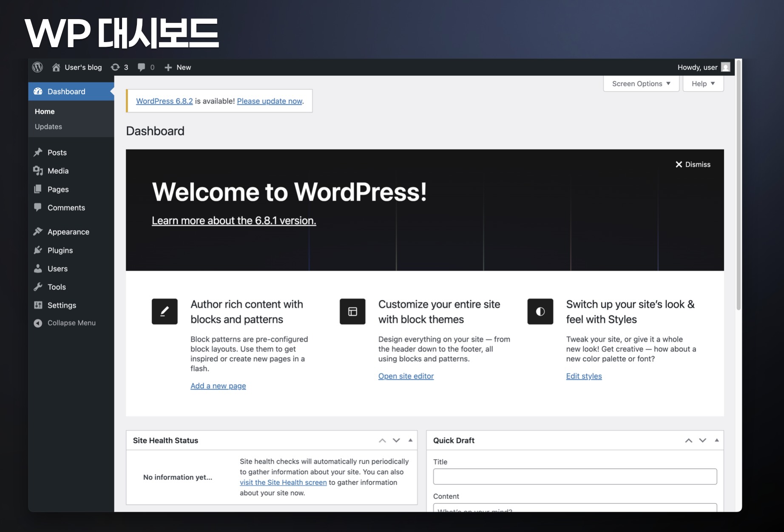Image resolution: width=784 pixels, height=532 pixels.
Task: Click the Styles half-circle icon
Action: click(x=540, y=311)
